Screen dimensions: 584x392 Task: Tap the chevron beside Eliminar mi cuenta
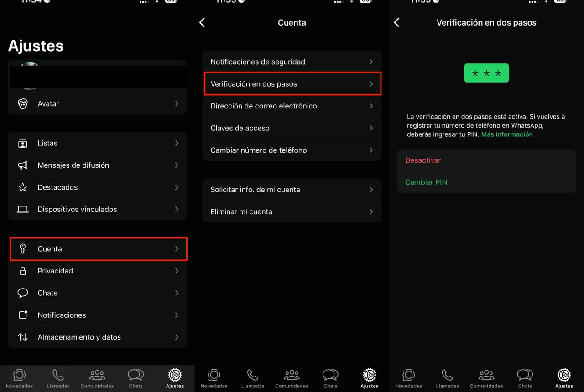tap(371, 212)
